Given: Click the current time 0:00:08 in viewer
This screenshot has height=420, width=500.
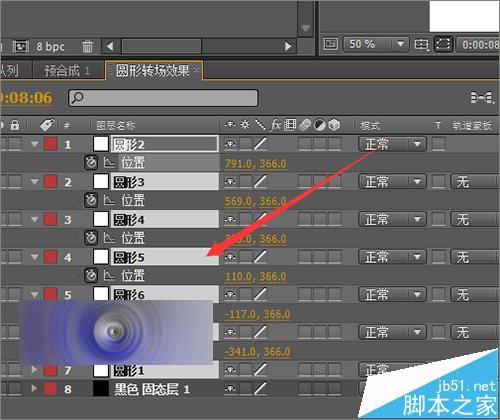Looking at the screenshot, I should [480, 44].
